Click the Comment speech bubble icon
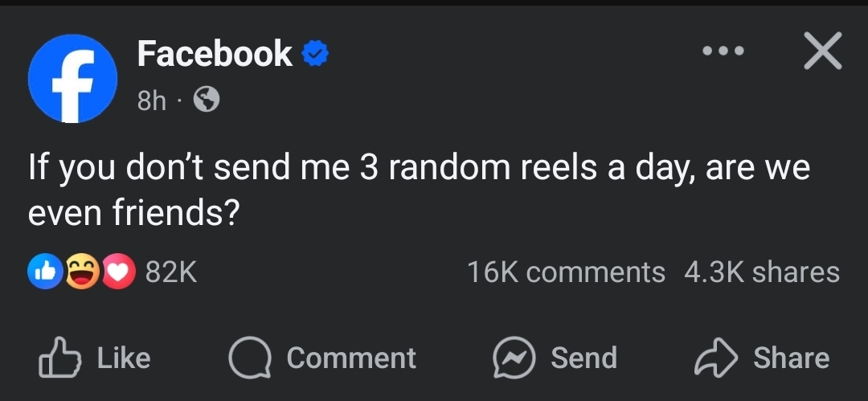 [250, 358]
